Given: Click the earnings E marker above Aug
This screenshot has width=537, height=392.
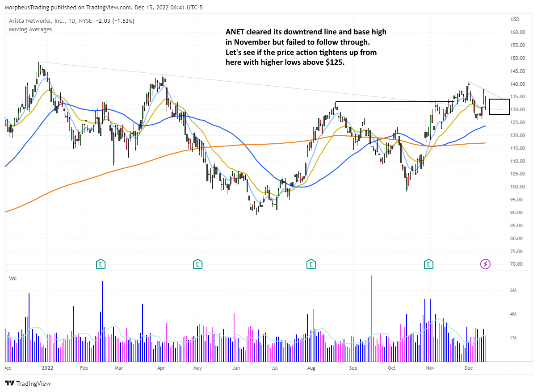Looking at the screenshot, I should pyautogui.click(x=310, y=264).
